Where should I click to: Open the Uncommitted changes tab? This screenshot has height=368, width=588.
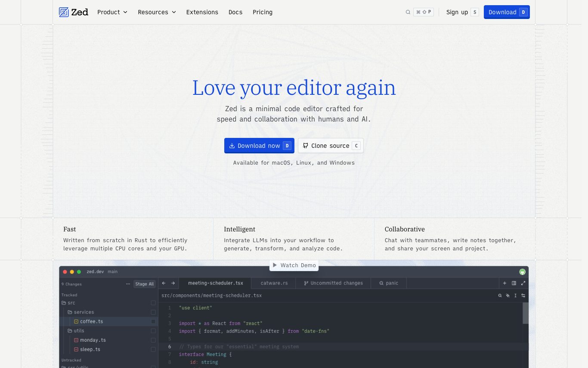(333, 283)
